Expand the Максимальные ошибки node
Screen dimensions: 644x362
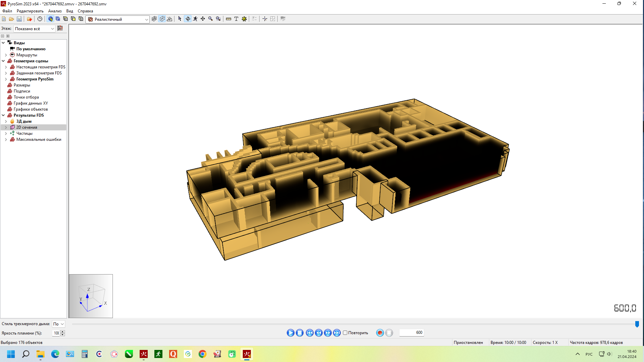(x=6, y=139)
